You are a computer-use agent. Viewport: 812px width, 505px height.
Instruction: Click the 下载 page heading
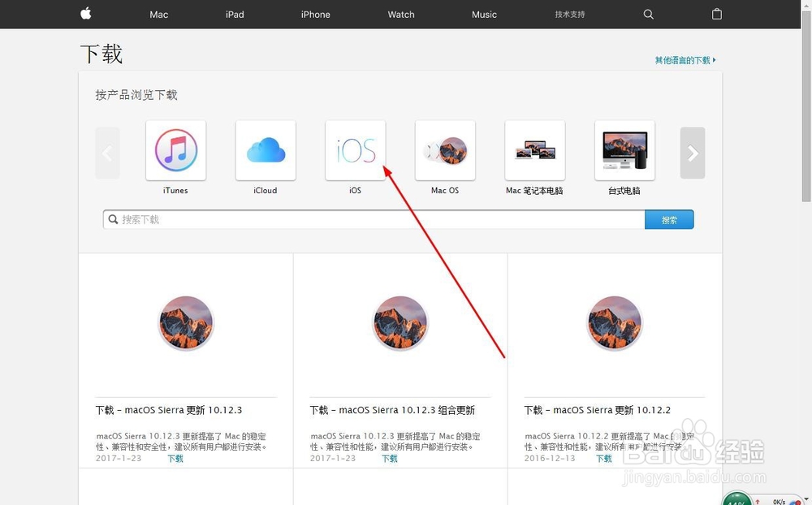[101, 54]
